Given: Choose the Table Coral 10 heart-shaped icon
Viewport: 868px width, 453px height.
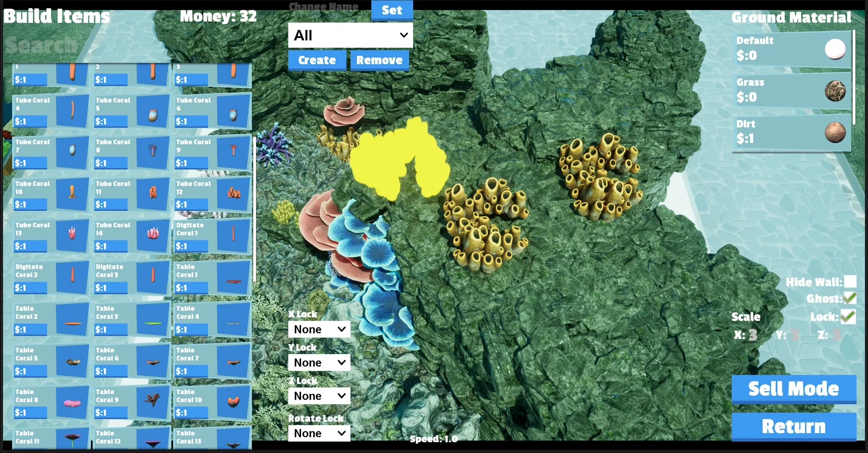Looking at the screenshot, I should [233, 402].
